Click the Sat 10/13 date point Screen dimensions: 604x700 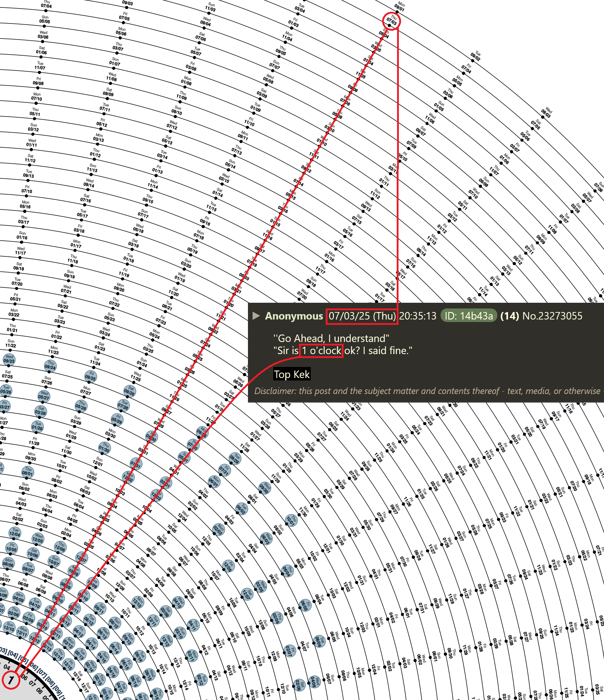click(x=148, y=652)
